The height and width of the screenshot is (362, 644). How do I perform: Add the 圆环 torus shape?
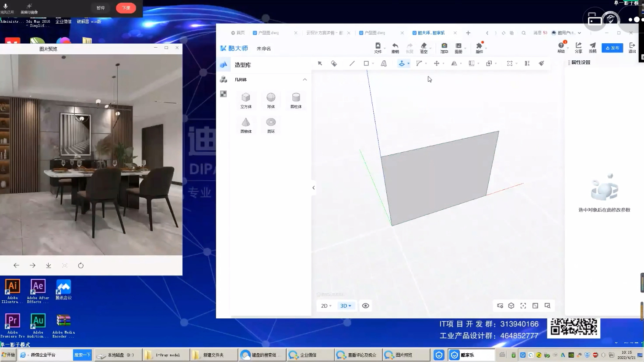[271, 125]
